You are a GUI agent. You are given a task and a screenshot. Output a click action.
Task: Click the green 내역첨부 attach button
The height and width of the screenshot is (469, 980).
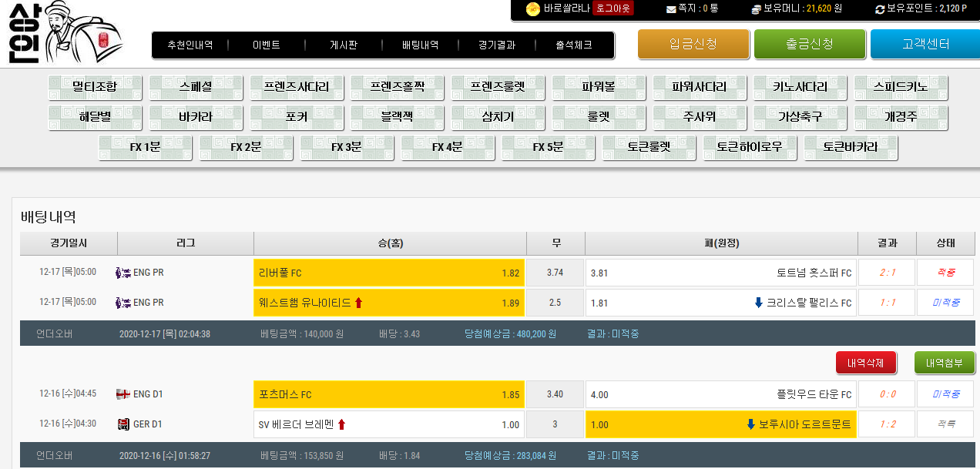click(x=945, y=363)
